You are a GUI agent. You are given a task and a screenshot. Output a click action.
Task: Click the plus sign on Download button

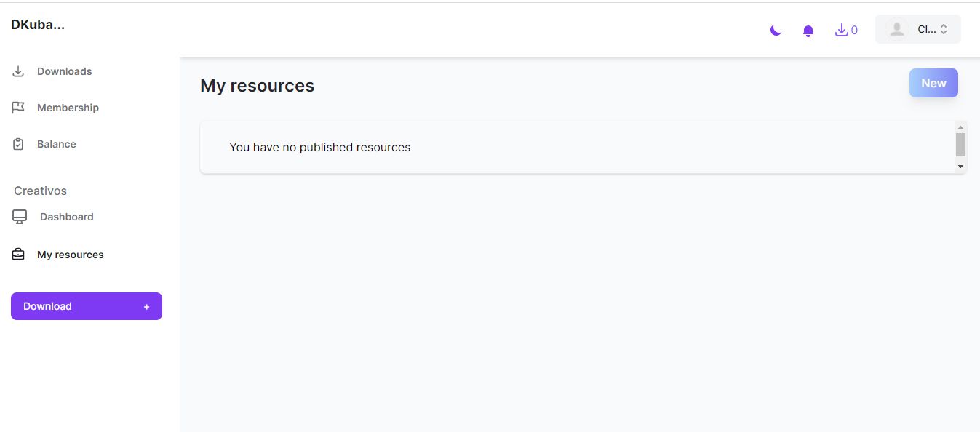pos(146,307)
